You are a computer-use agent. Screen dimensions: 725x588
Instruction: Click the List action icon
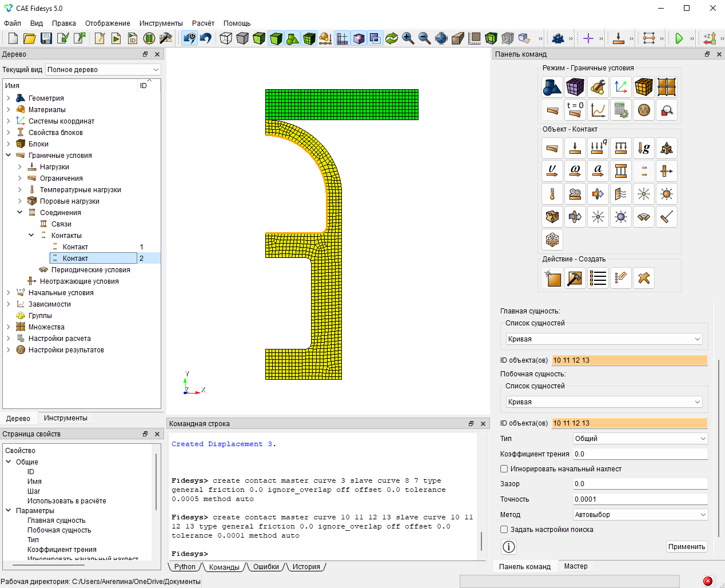point(598,278)
